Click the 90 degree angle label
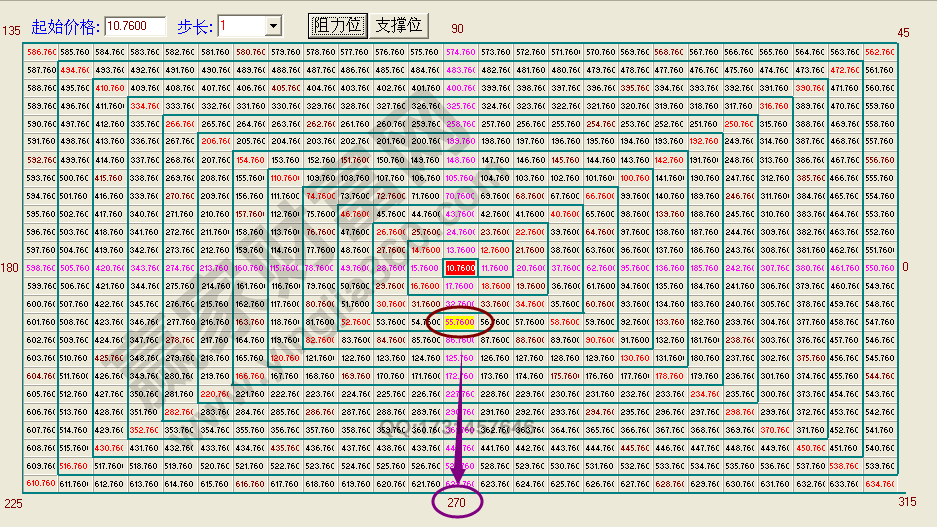 click(458, 30)
